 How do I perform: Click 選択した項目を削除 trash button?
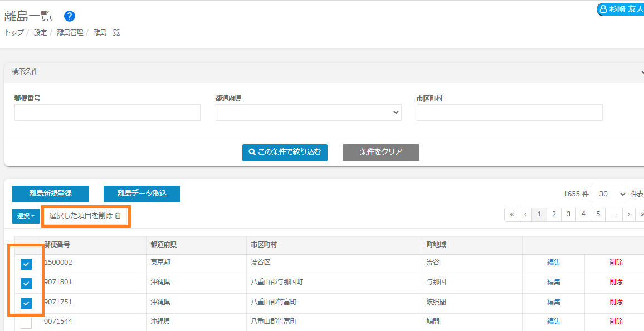click(86, 216)
